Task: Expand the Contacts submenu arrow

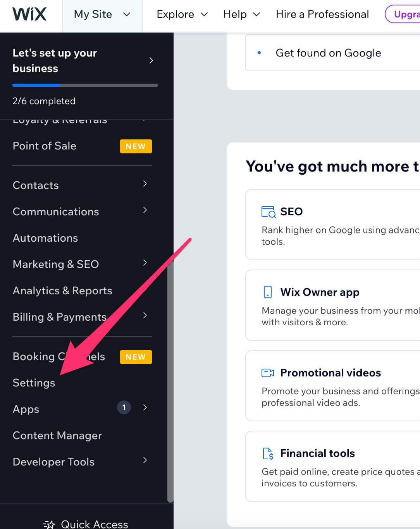Action: 145,184
